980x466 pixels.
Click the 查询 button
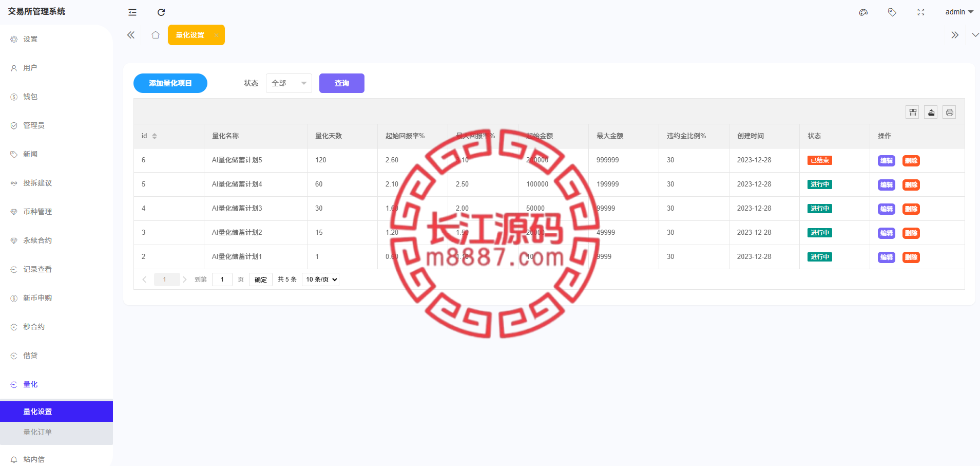[342, 83]
